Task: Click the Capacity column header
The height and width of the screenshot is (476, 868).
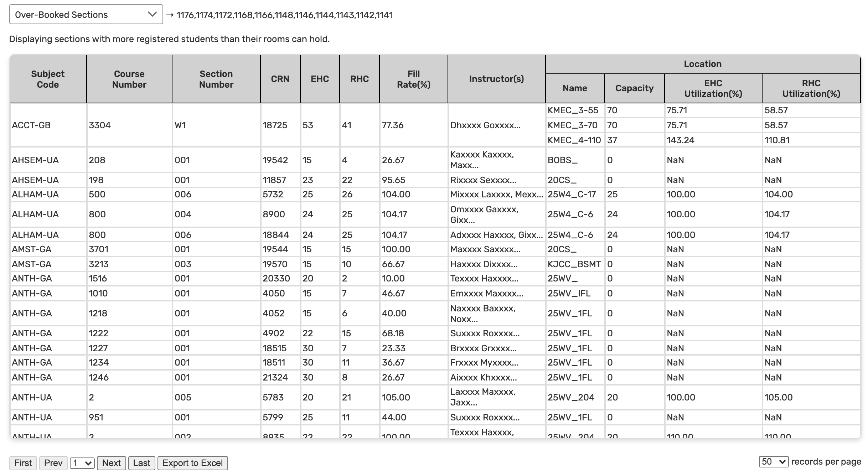Action: 634,88
